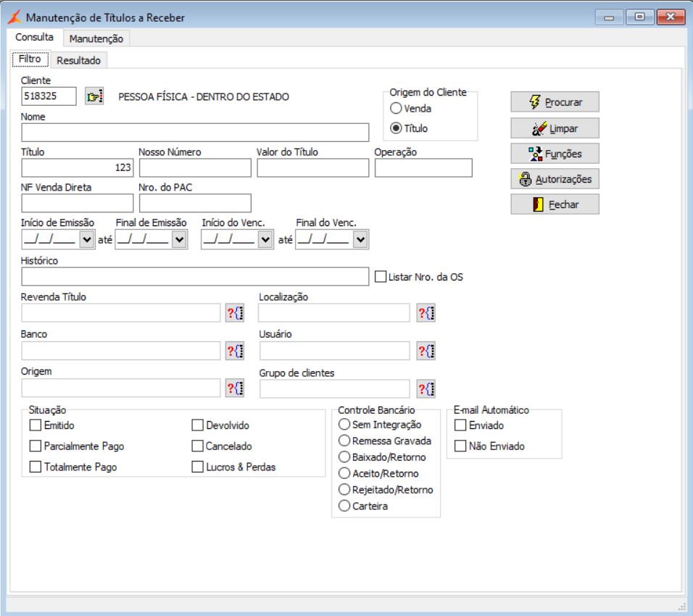693x616 pixels.
Task: Click the Funções button icon
Action: [536, 154]
